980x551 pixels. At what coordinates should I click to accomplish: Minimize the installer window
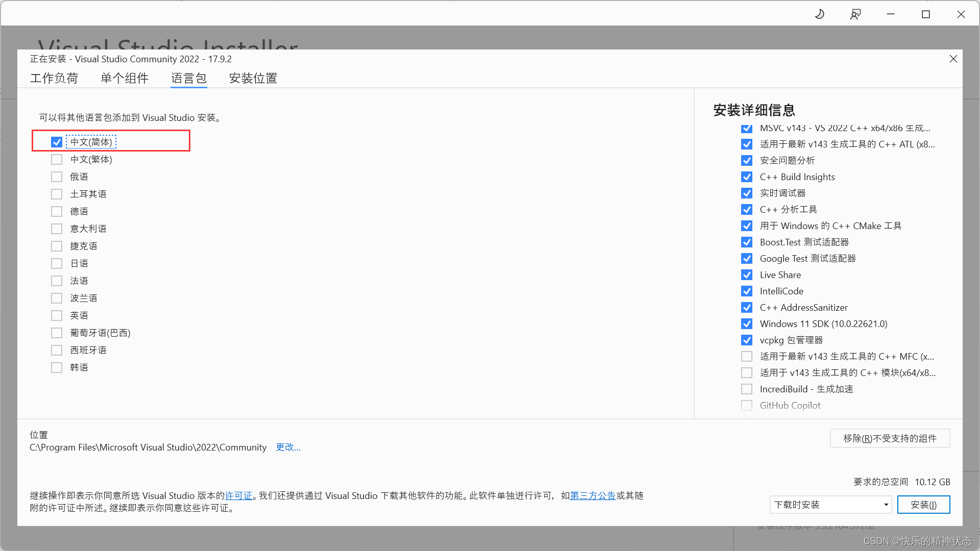pyautogui.click(x=891, y=14)
